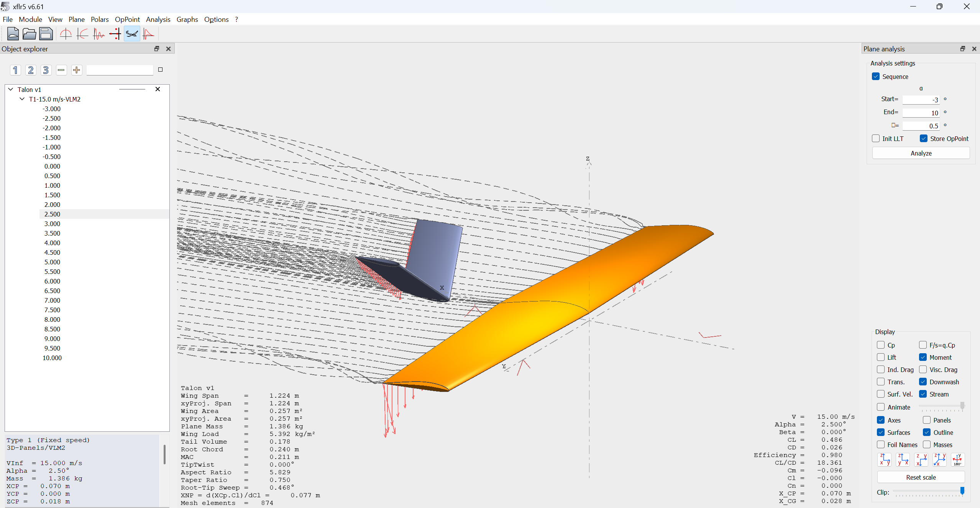
Task: Click the properties text panel scrollbar
Action: 165,455
